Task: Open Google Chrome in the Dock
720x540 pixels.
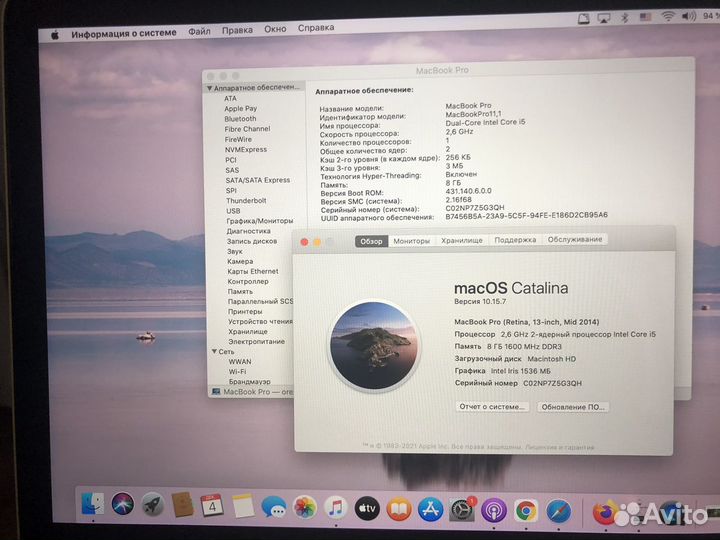Action: point(526,511)
